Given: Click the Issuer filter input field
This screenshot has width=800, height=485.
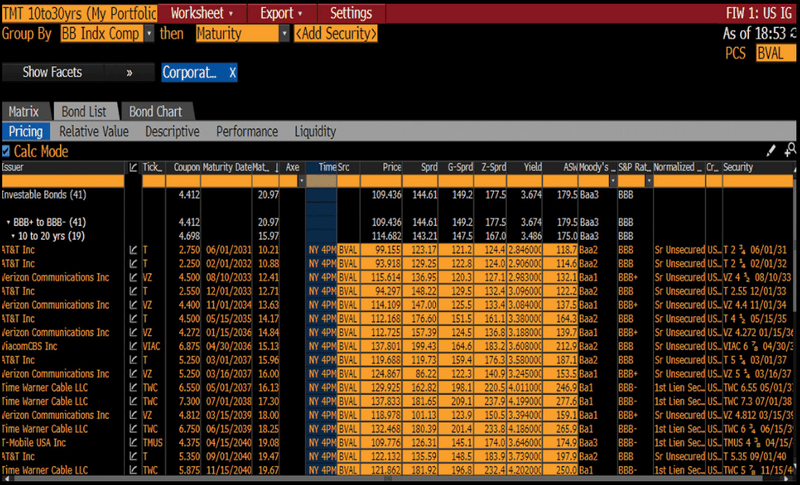Looking at the screenshot, I should pyautogui.click(x=63, y=181).
